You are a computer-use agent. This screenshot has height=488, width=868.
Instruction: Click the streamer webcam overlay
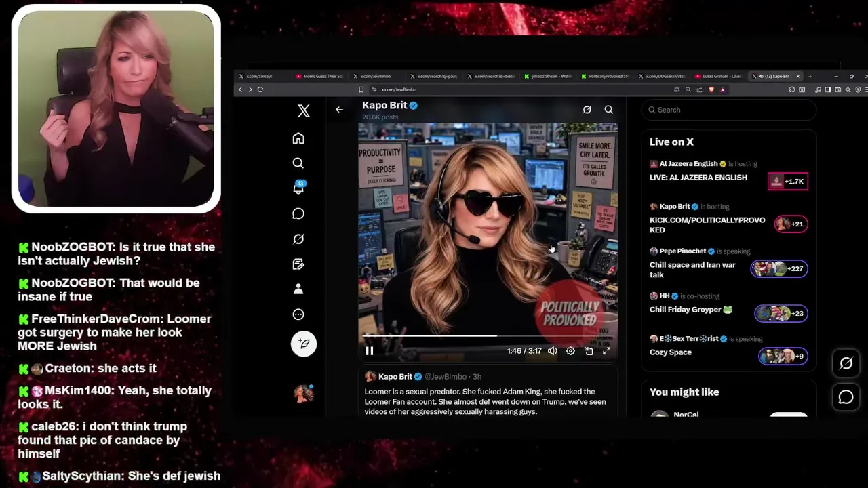(116, 108)
